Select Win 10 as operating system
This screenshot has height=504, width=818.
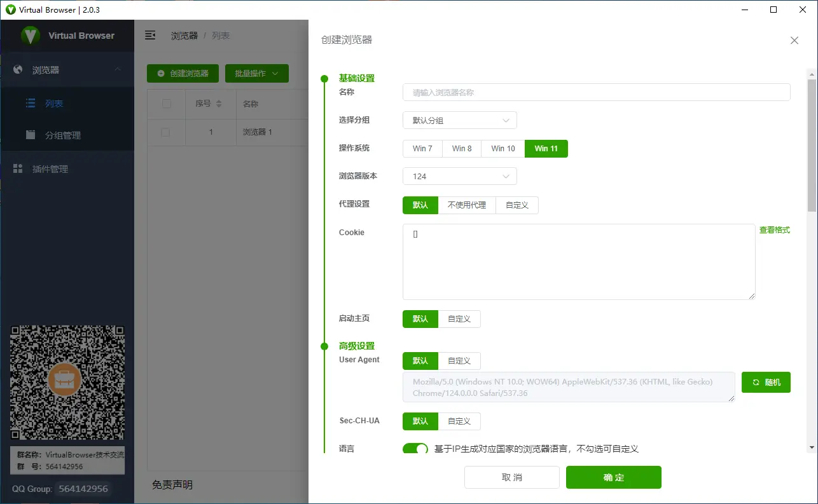[x=503, y=149]
